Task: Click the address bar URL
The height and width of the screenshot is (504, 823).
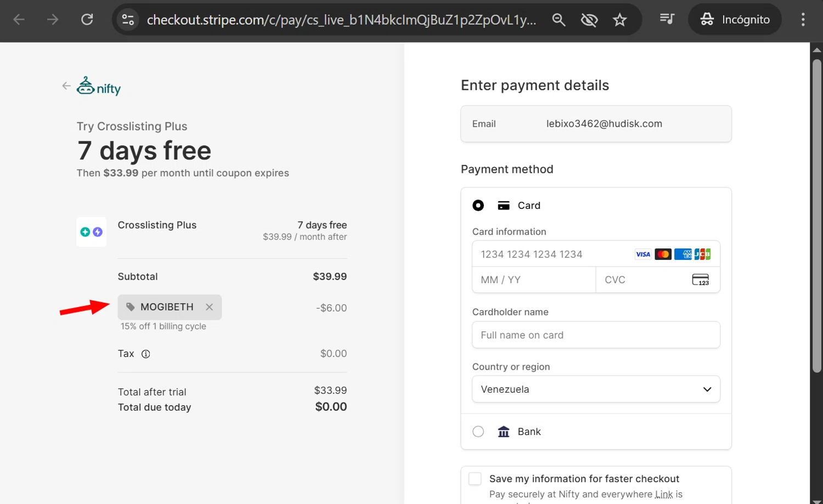Action: (x=341, y=20)
